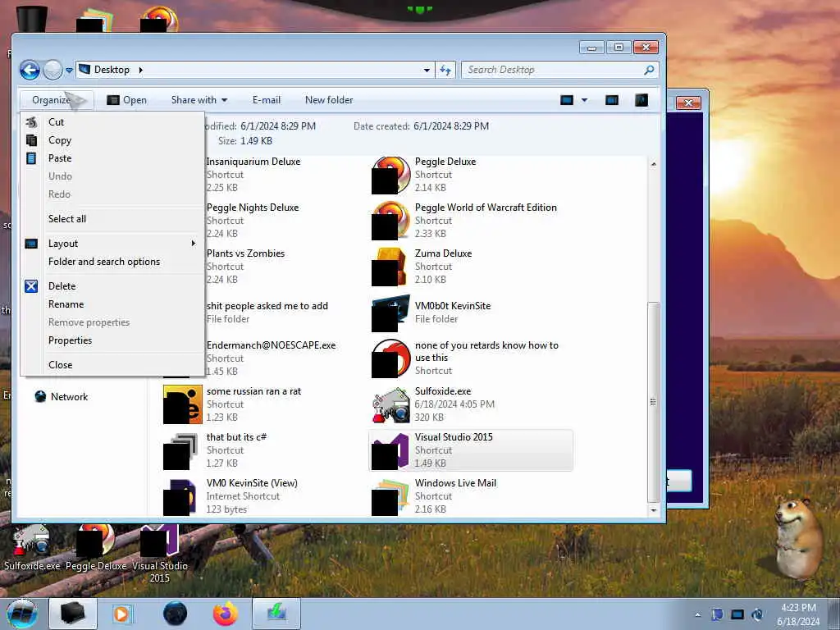The width and height of the screenshot is (840, 630).
Task: Select Windows Live Mail shortcut icon
Action: 391,496
